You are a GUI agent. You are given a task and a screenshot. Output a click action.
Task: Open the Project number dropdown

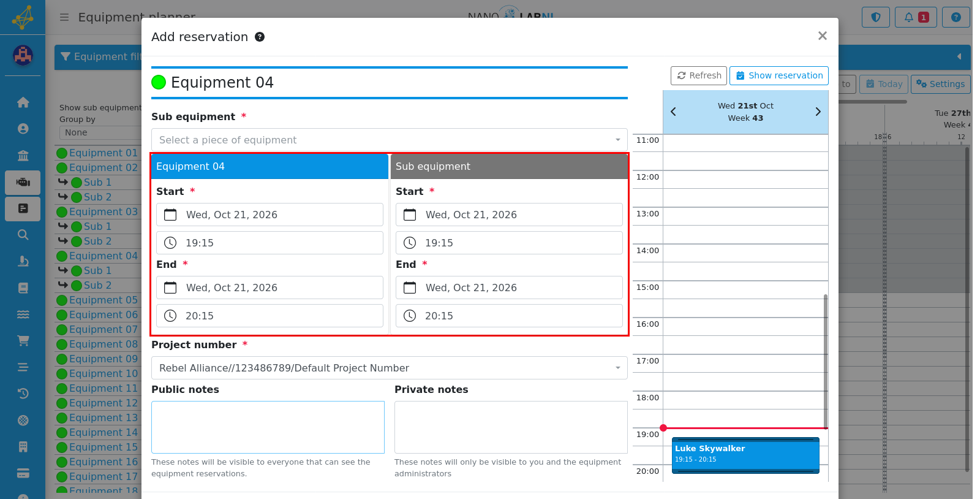tap(390, 368)
